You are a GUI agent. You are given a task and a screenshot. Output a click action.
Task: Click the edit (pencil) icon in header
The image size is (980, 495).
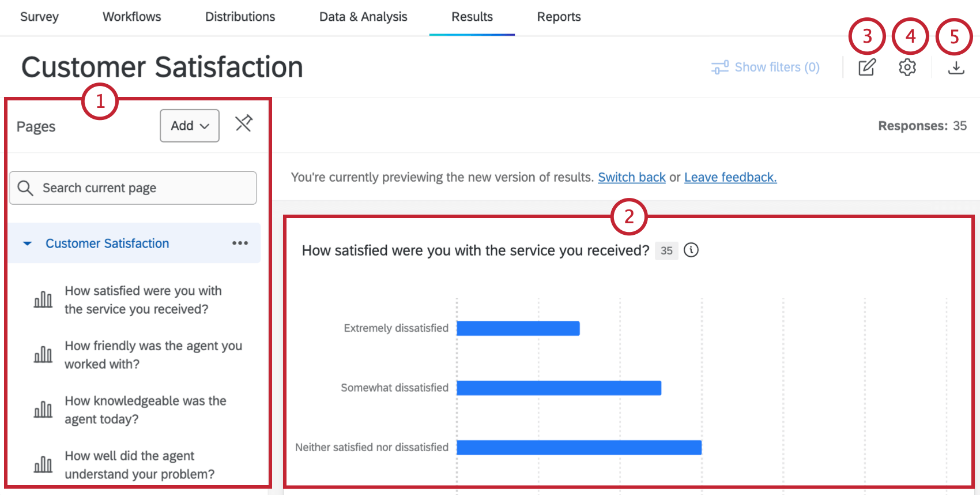866,67
